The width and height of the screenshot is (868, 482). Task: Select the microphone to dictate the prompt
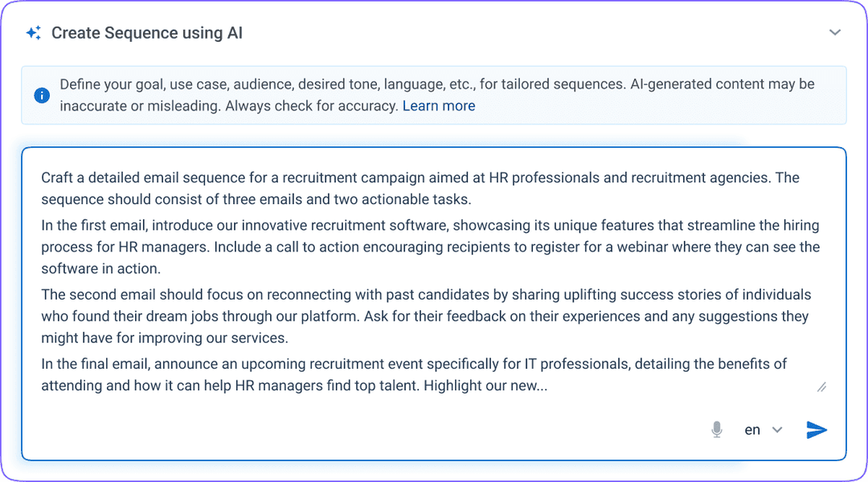(716, 430)
